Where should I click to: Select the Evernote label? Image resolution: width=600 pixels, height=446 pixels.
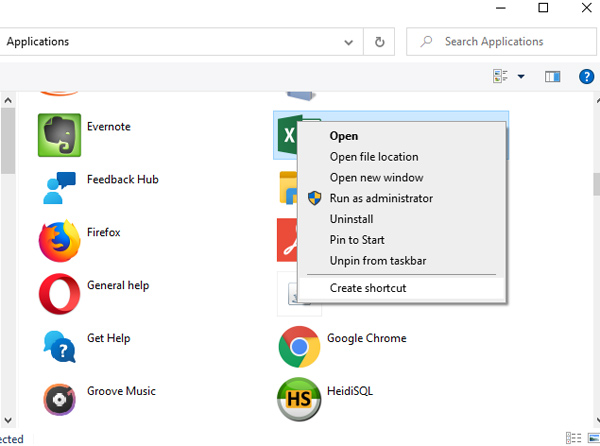pyautogui.click(x=109, y=127)
